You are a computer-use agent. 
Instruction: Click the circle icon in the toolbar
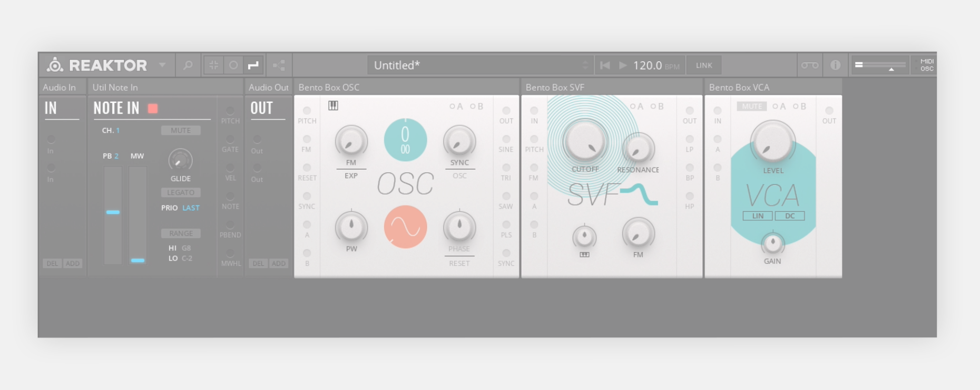point(233,65)
